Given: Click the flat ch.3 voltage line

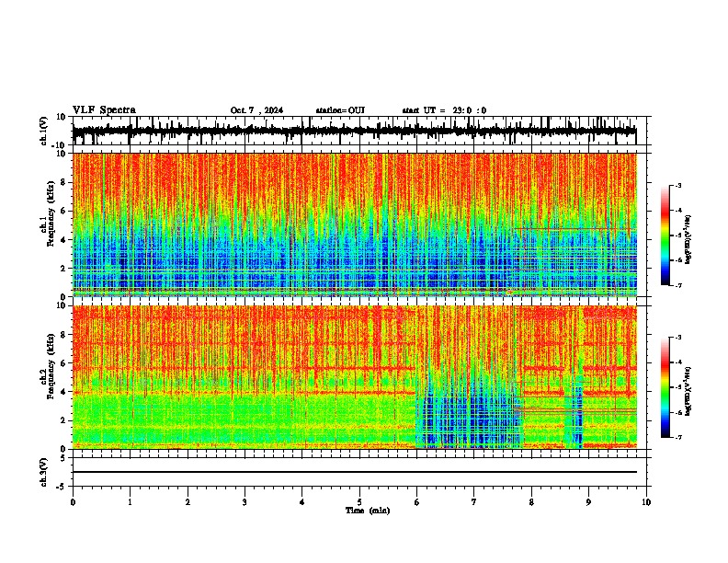Looking at the screenshot, I should tap(354, 472).
